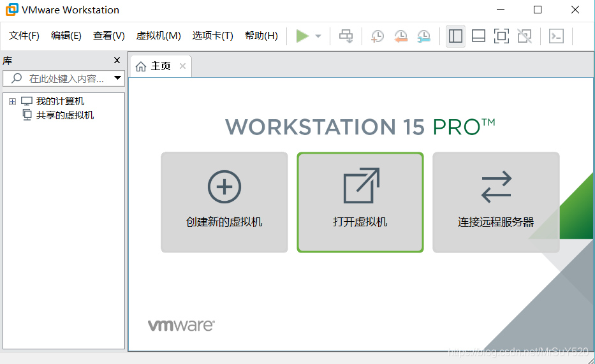The height and width of the screenshot is (364, 595).
Task: Click the 连接远程服务器 tile
Action: pos(496,203)
